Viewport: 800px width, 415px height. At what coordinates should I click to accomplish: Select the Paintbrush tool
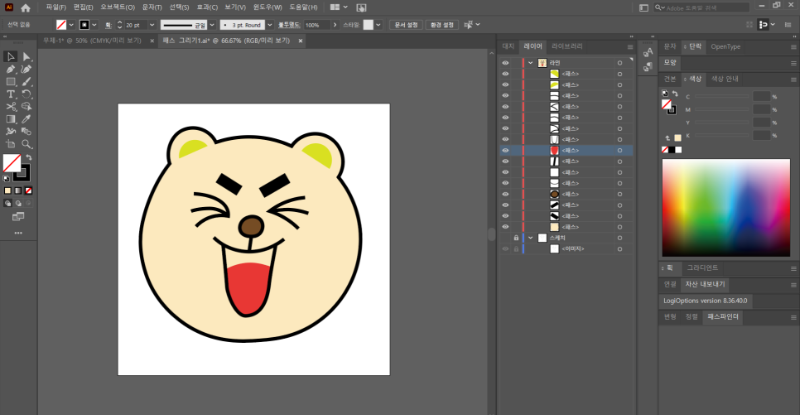[x=27, y=82]
